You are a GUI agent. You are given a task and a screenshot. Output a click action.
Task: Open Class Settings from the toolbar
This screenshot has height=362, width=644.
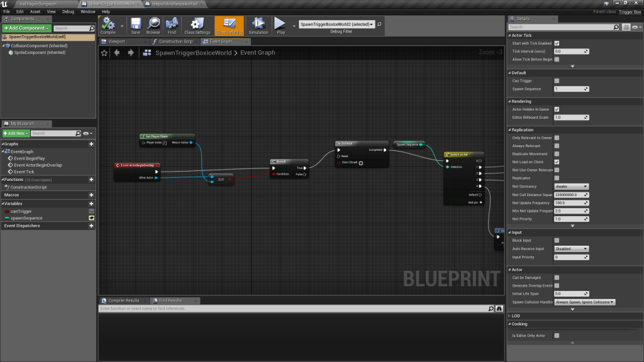click(197, 25)
